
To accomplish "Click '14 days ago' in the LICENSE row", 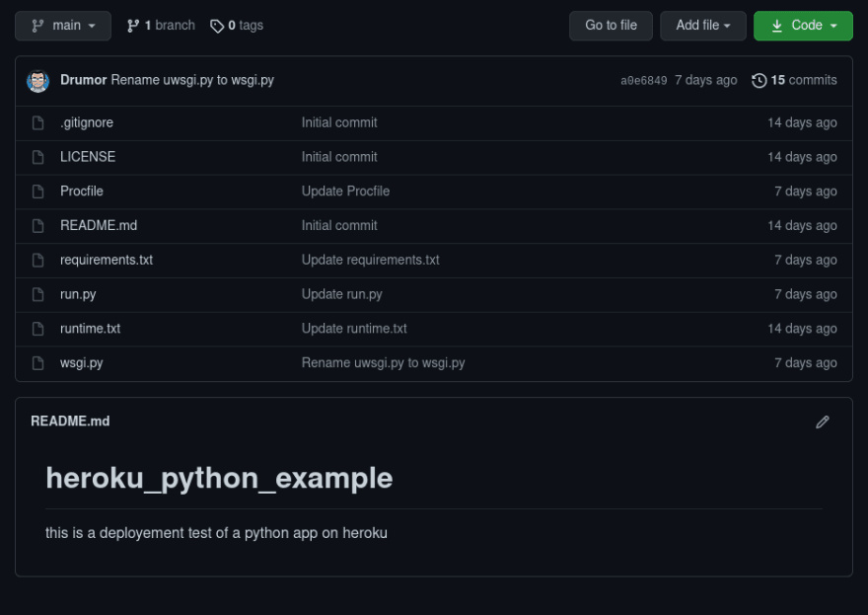I will [802, 157].
